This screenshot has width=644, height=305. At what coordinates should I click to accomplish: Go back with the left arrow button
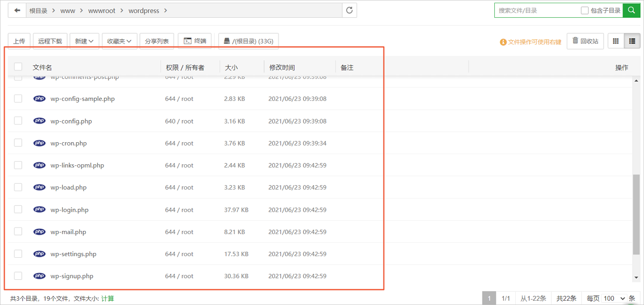(x=17, y=10)
